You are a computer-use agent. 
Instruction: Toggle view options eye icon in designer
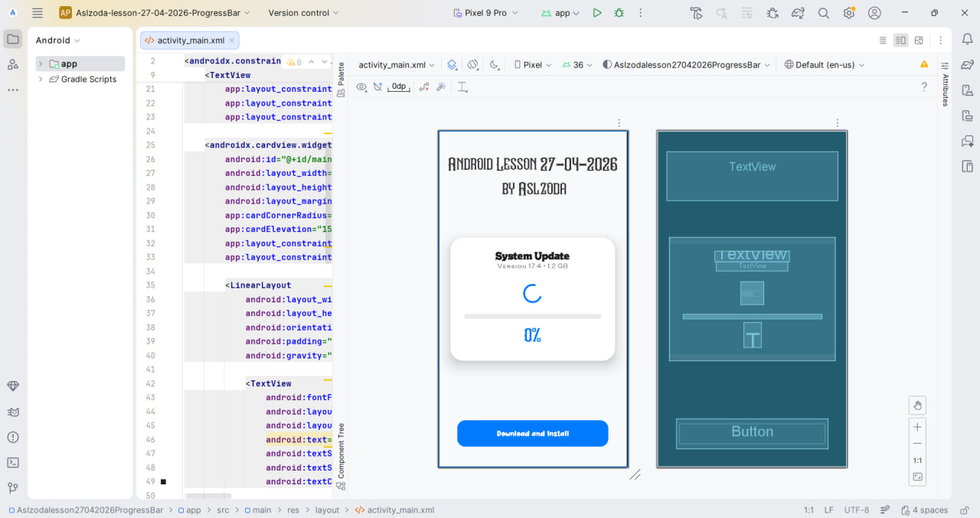coord(361,87)
